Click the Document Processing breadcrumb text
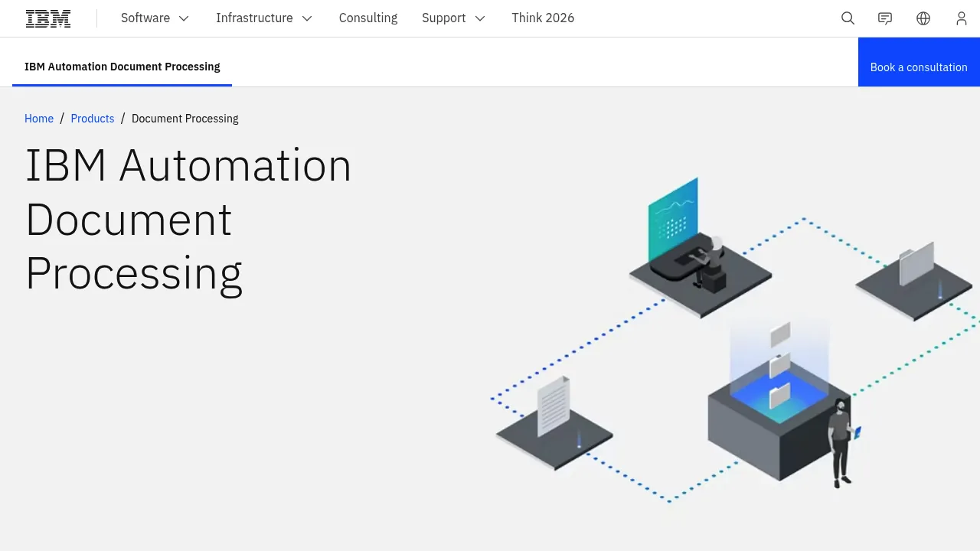 pyautogui.click(x=185, y=119)
